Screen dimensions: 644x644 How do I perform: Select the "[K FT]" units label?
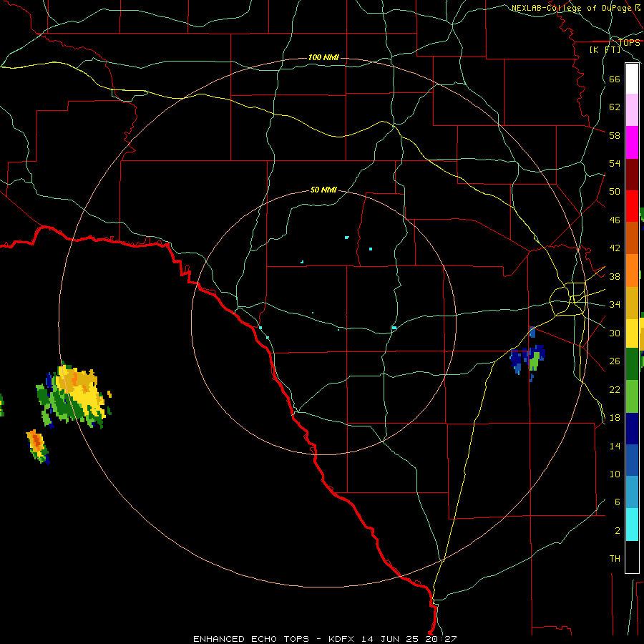[x=605, y=49]
